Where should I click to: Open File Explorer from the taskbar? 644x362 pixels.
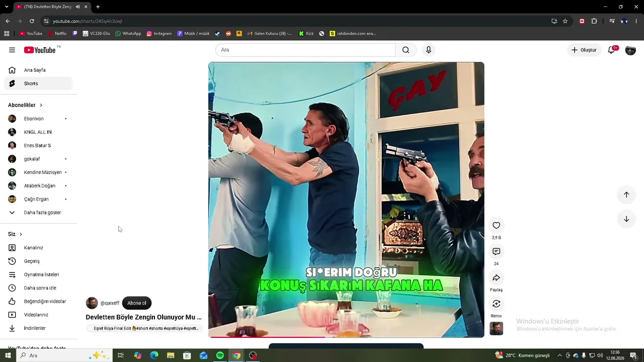[170, 355]
